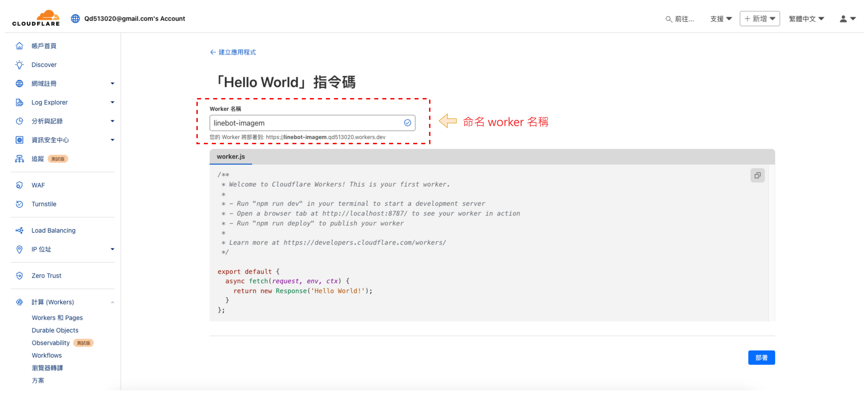Open Zero Trust from the sidebar
The width and height of the screenshot is (868, 395).
click(46, 276)
